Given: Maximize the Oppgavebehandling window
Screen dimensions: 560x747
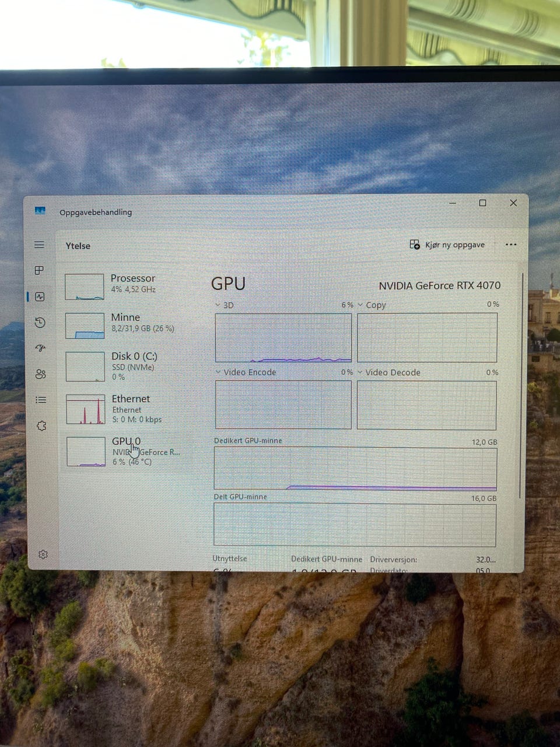Looking at the screenshot, I should [x=482, y=203].
